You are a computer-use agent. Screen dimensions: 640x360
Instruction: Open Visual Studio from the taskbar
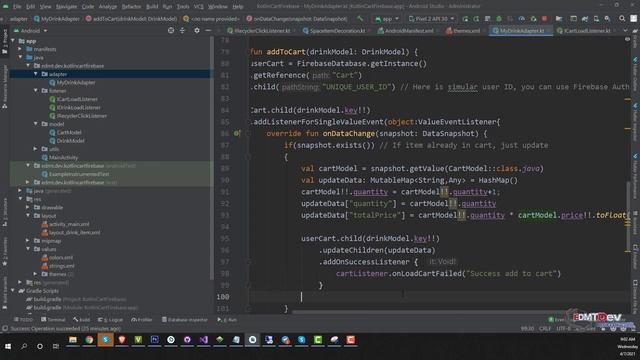203,340
